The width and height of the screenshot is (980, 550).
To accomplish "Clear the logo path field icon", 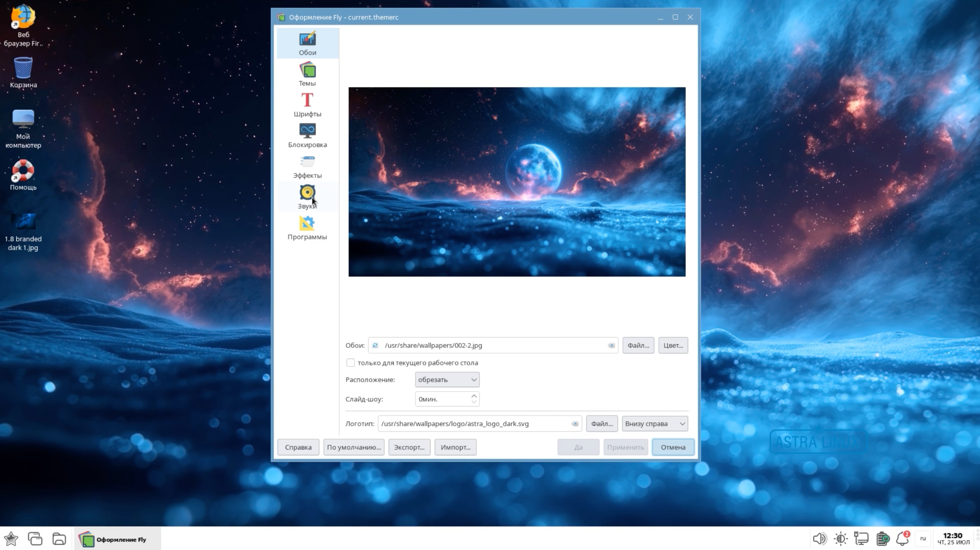I will pos(575,424).
